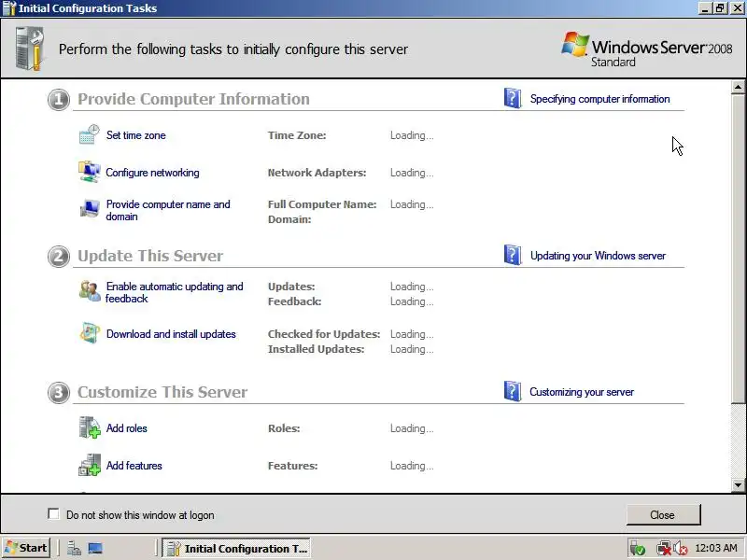Screen dimensions: 747x560
Task: Open the Start menu
Action: click(26, 548)
